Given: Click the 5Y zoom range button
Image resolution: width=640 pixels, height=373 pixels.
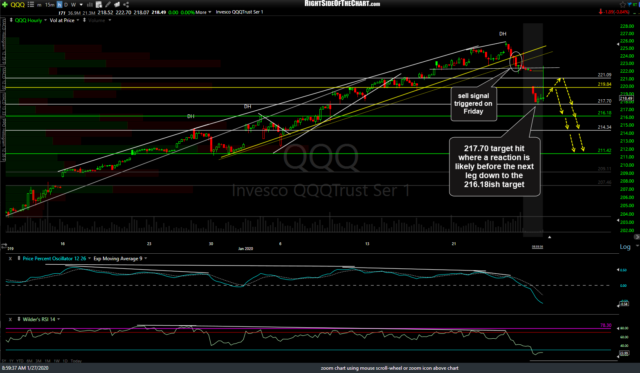Looking at the screenshot, I should (x=4, y=361).
